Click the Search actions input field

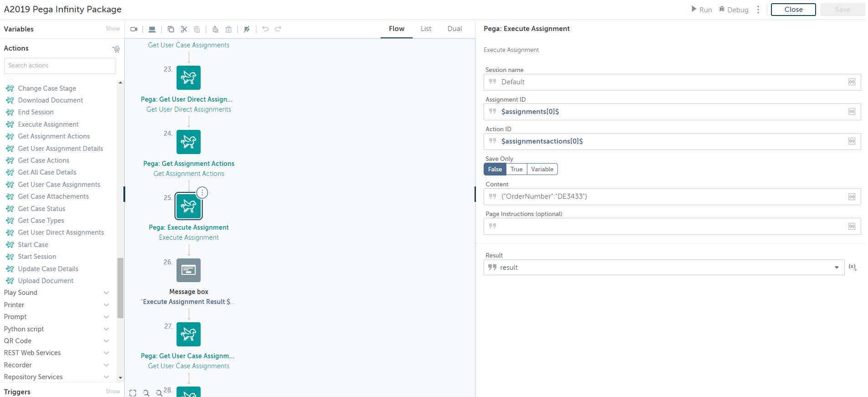[60, 66]
